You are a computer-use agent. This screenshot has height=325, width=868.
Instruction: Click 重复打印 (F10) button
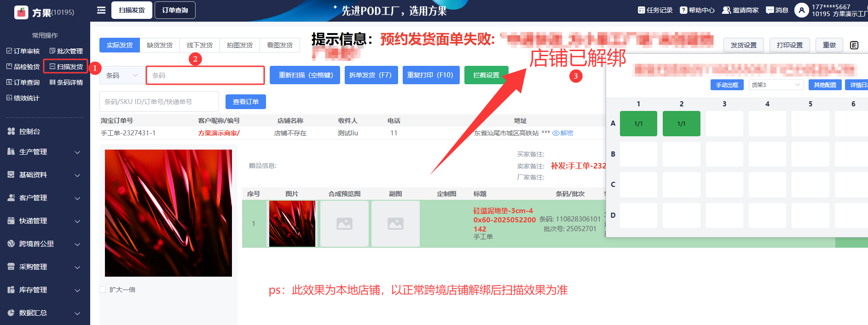click(430, 75)
